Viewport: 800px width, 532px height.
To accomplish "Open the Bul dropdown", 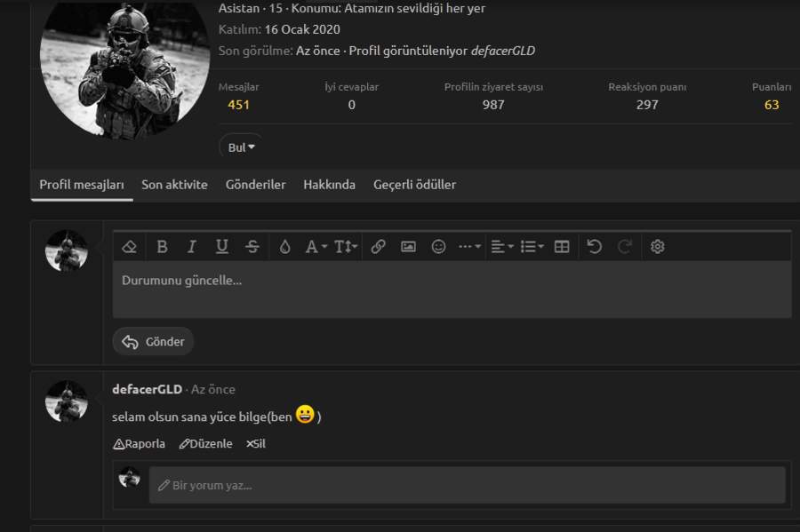I will [241, 147].
